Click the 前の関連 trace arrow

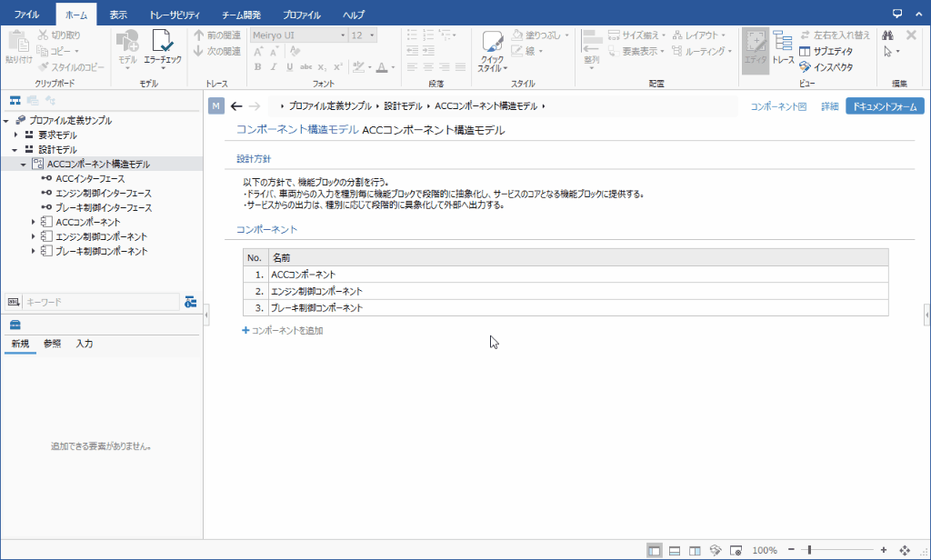[215, 35]
